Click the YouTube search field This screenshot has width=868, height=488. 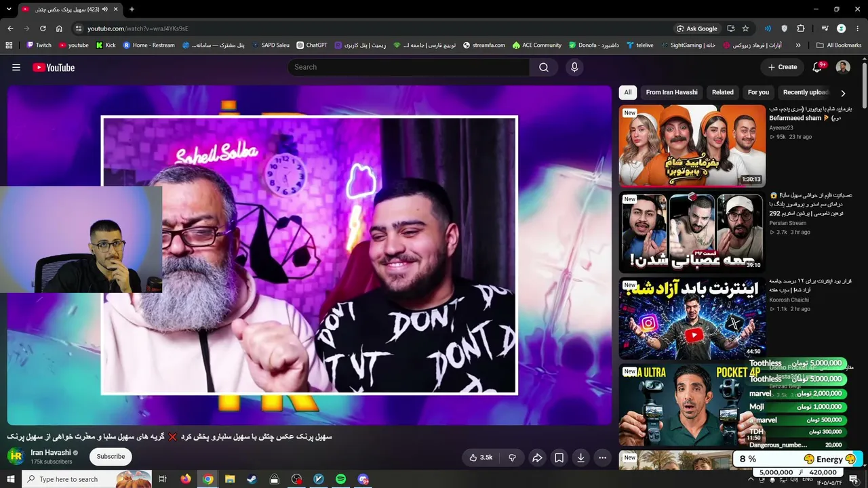click(x=408, y=67)
